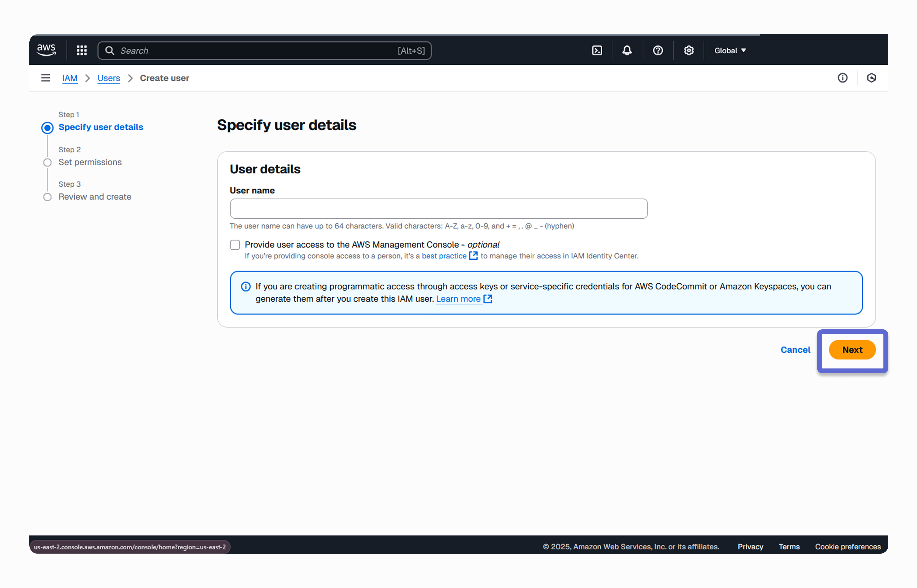This screenshot has height=588, width=917.
Task: Open Cookie preferences
Action: tap(848, 547)
